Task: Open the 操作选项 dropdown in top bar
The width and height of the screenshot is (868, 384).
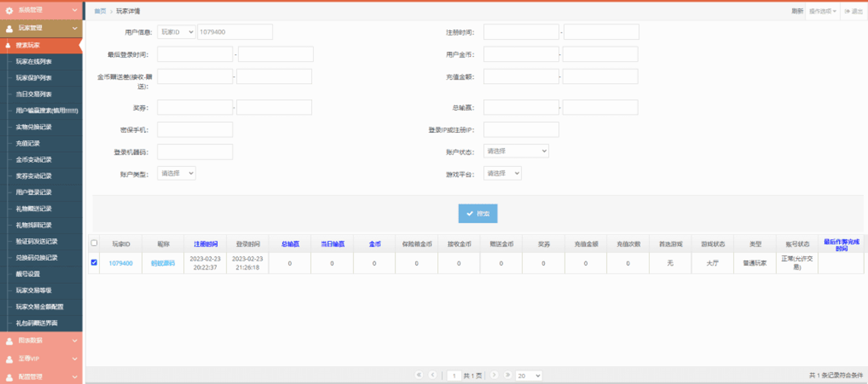Action: pyautogui.click(x=822, y=11)
